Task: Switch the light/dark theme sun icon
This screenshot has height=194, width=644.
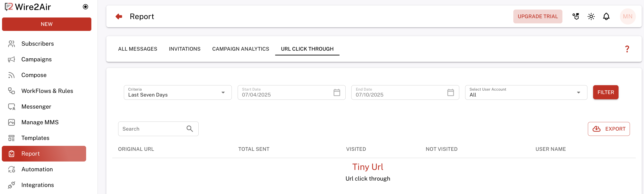Action: pyautogui.click(x=591, y=17)
